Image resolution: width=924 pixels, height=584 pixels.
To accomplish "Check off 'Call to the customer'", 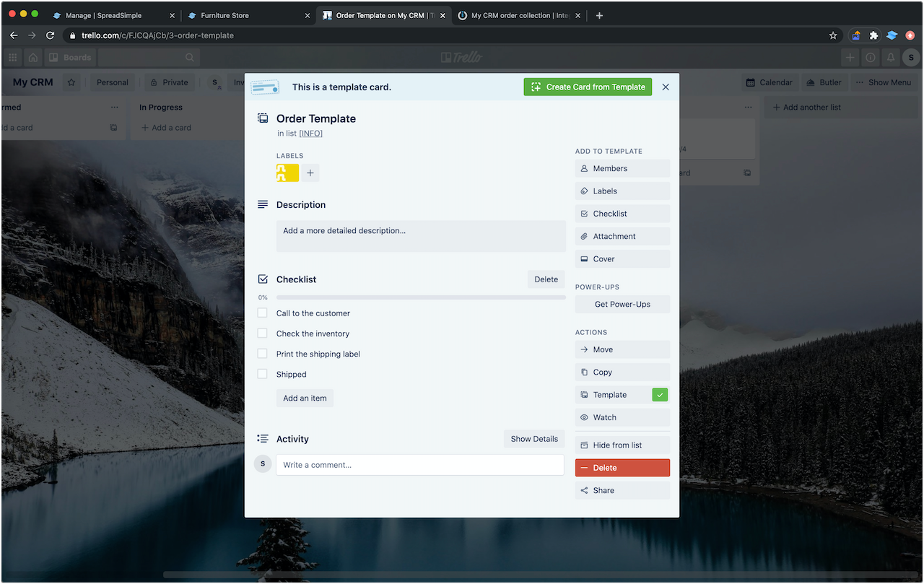I will click(263, 313).
